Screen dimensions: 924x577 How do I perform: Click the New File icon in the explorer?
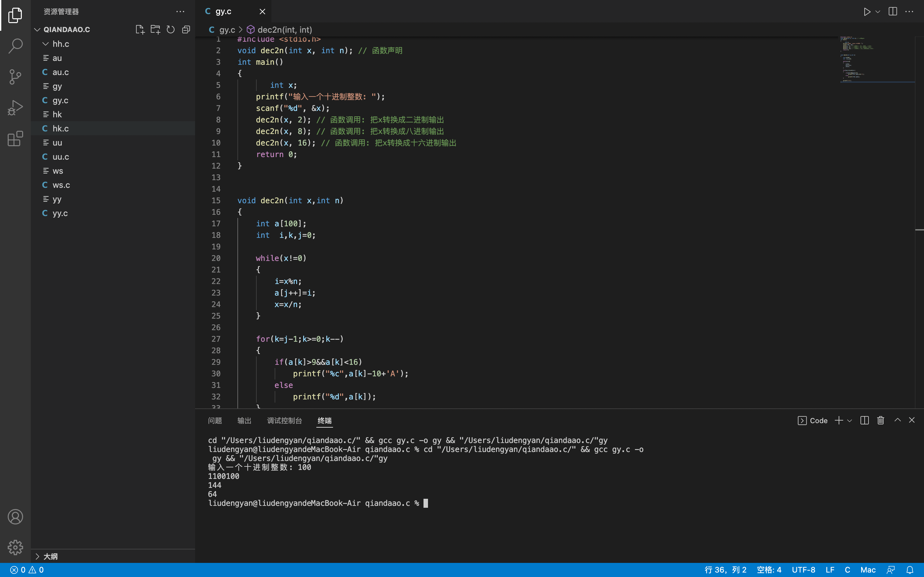coord(140,30)
